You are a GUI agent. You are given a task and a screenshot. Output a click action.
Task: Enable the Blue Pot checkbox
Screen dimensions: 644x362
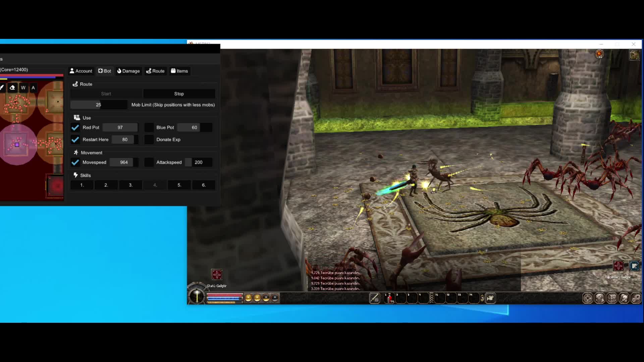(149, 128)
